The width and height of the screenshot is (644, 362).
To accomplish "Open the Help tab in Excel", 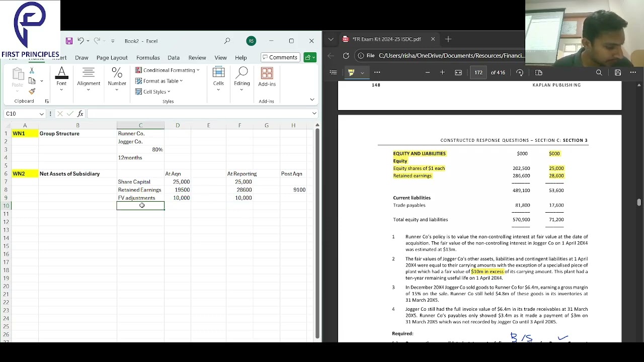I will click(x=241, y=58).
